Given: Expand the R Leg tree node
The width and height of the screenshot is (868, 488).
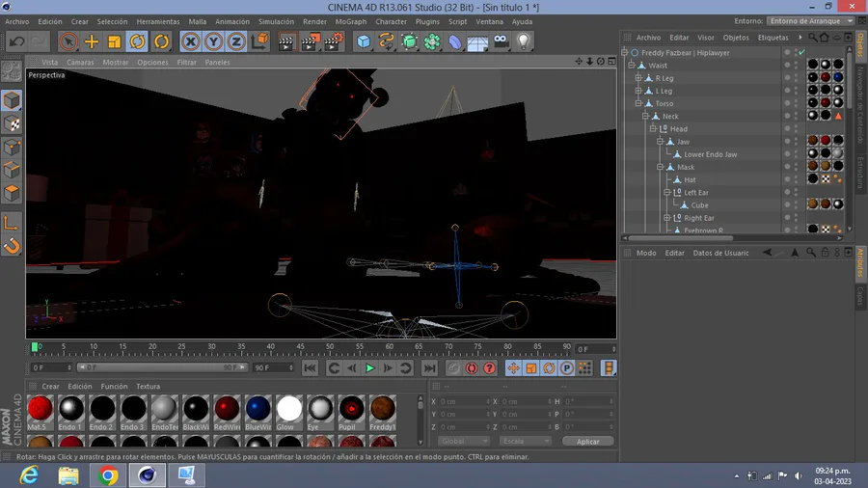Looking at the screenshot, I should [x=638, y=78].
